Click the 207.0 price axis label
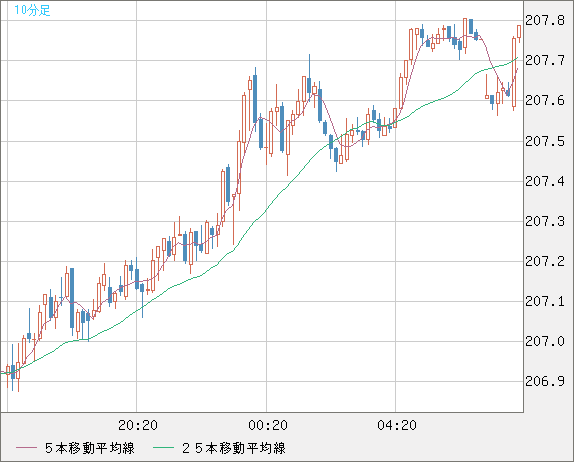Screen dimensions: 574x462 click(545, 342)
